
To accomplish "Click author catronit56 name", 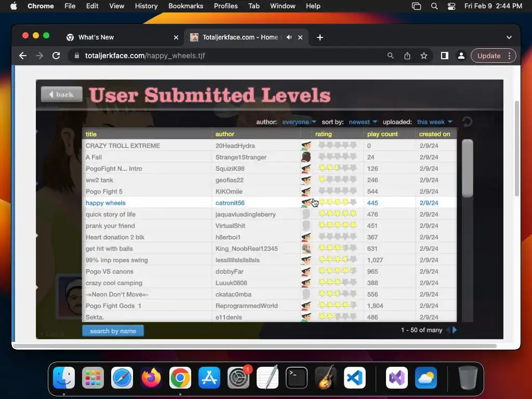I will pyautogui.click(x=230, y=203).
